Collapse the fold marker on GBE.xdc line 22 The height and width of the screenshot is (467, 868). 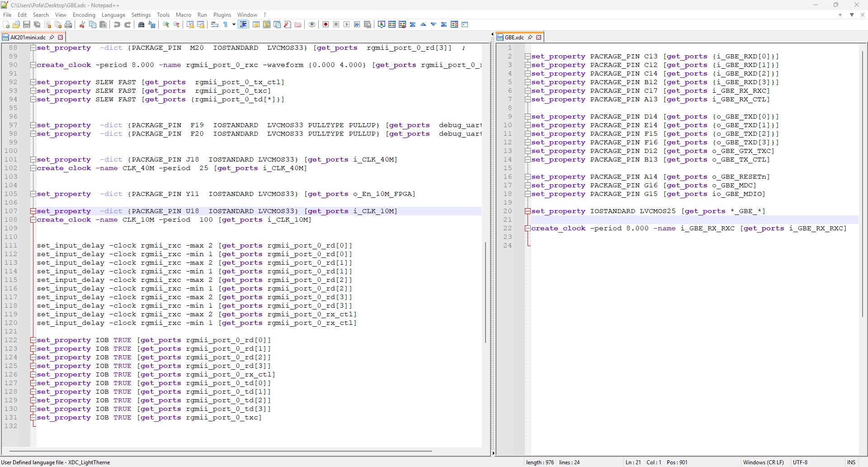tap(528, 229)
